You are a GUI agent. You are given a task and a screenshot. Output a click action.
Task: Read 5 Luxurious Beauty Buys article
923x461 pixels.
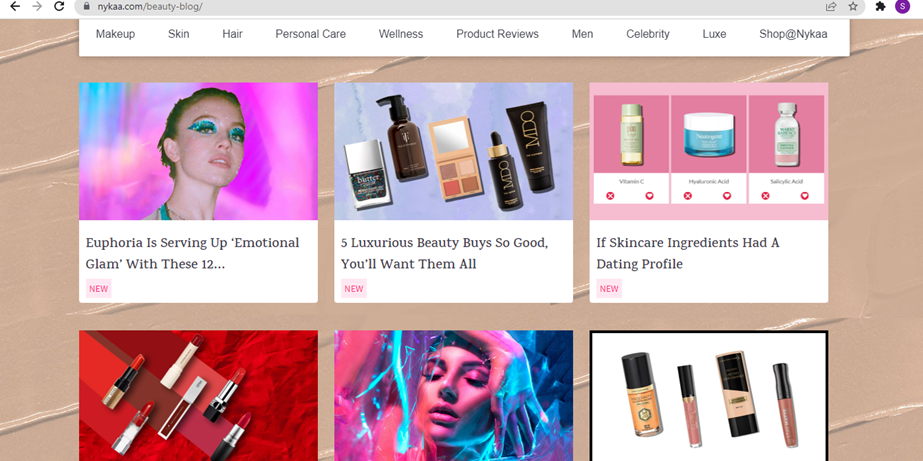[x=444, y=253]
